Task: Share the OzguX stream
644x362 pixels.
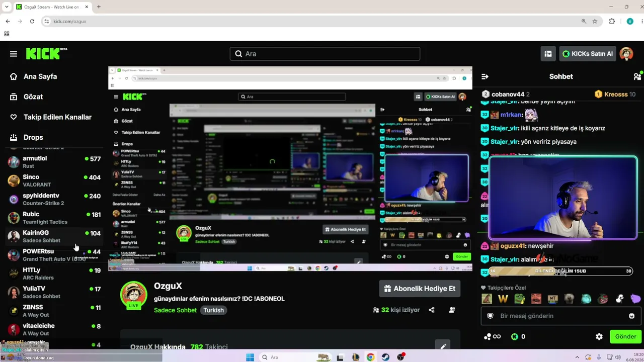Action: pyautogui.click(x=432, y=310)
